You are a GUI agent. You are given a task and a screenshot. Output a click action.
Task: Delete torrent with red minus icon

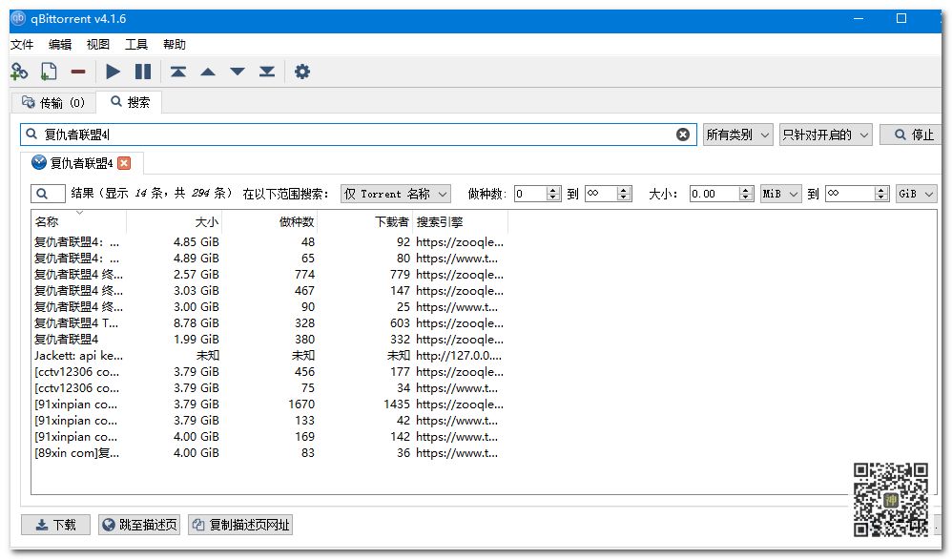(x=78, y=72)
